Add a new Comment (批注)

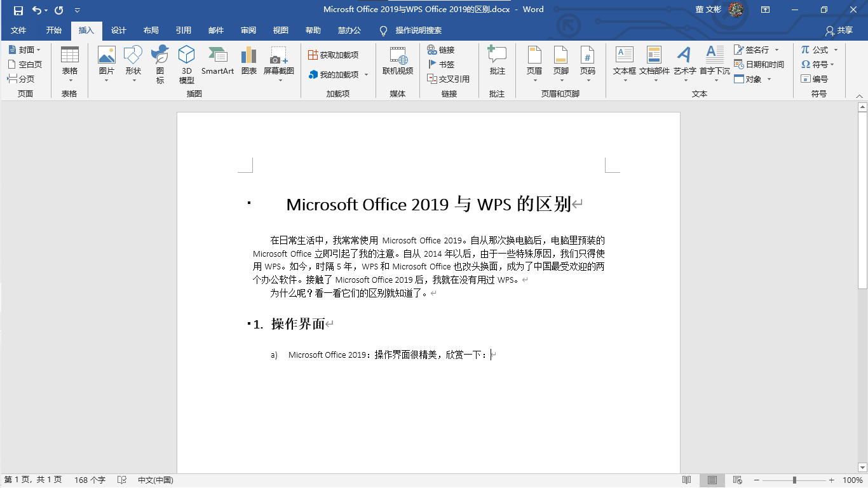tap(497, 61)
